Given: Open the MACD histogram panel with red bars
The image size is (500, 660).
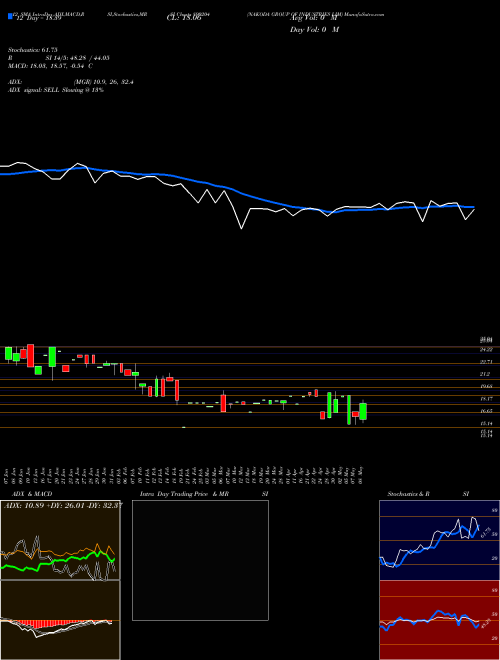Looking at the screenshot, I should [x=60, y=620].
